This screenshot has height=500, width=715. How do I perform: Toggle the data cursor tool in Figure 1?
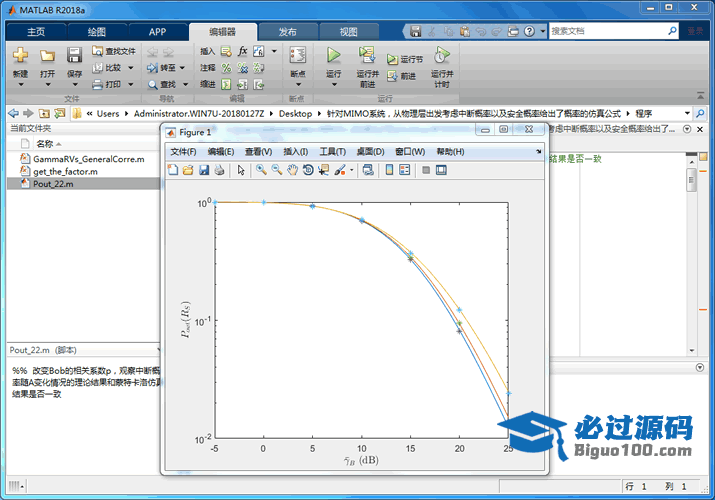click(x=324, y=170)
